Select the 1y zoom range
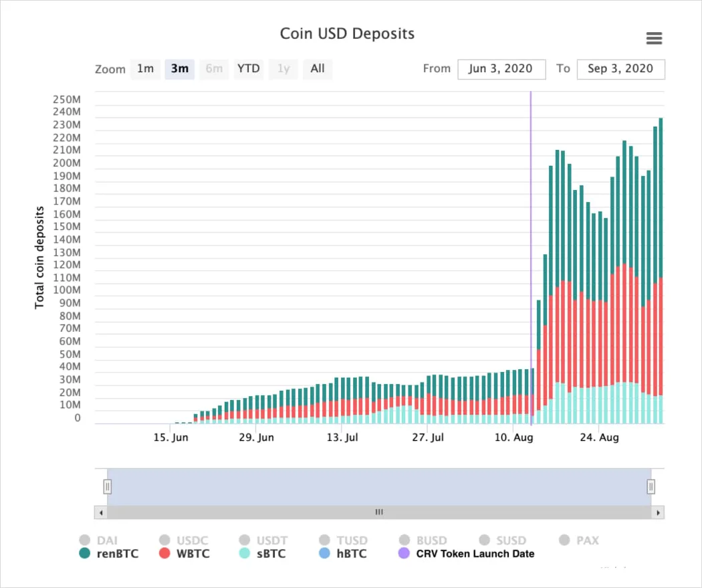702x588 pixels. click(283, 69)
